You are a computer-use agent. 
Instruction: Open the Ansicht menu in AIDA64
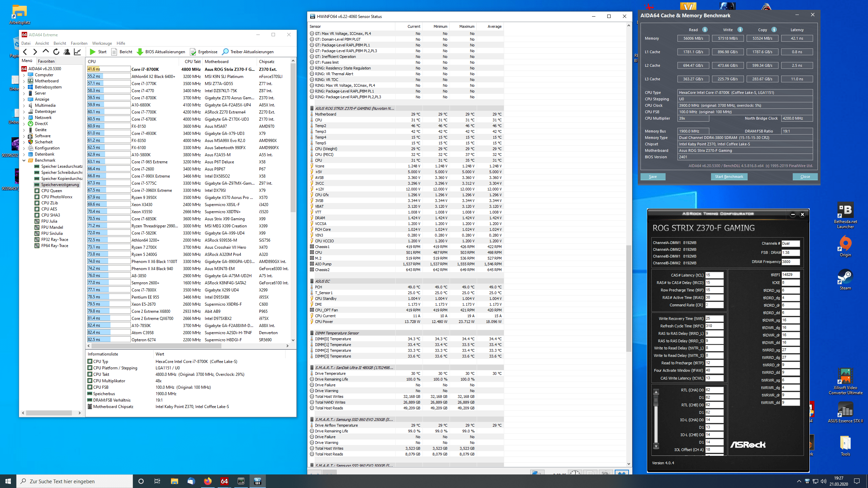[42, 43]
